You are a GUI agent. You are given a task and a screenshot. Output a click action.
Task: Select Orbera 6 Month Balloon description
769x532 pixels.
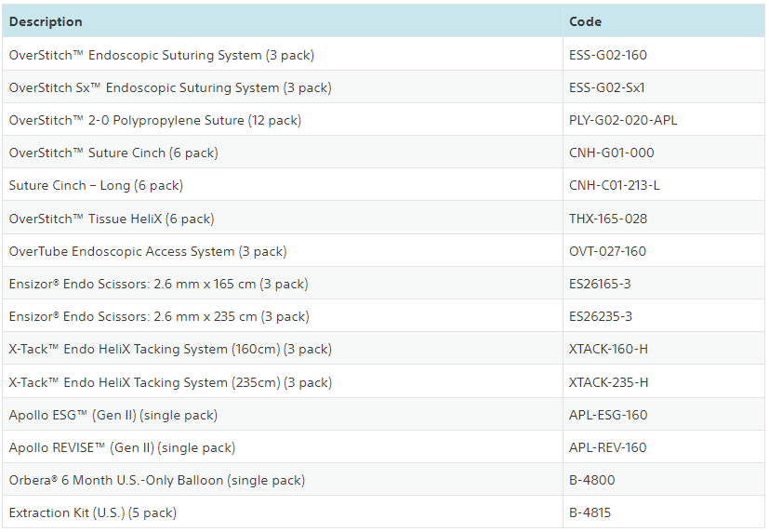pos(157,480)
